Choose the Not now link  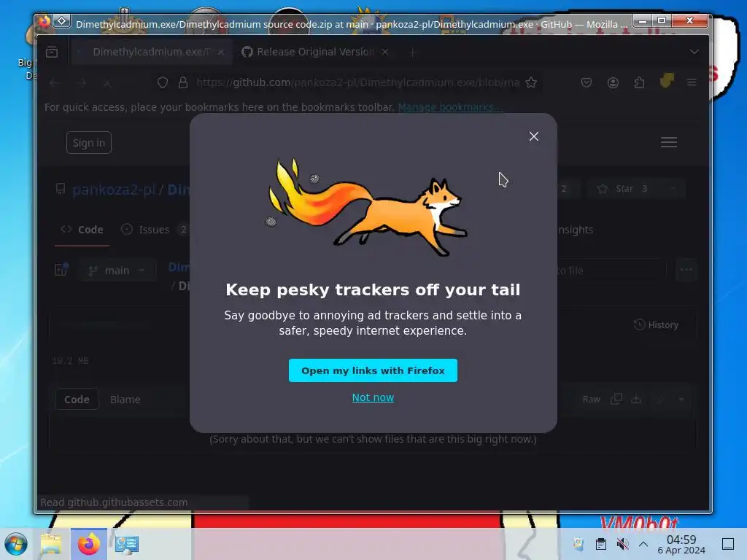click(373, 397)
